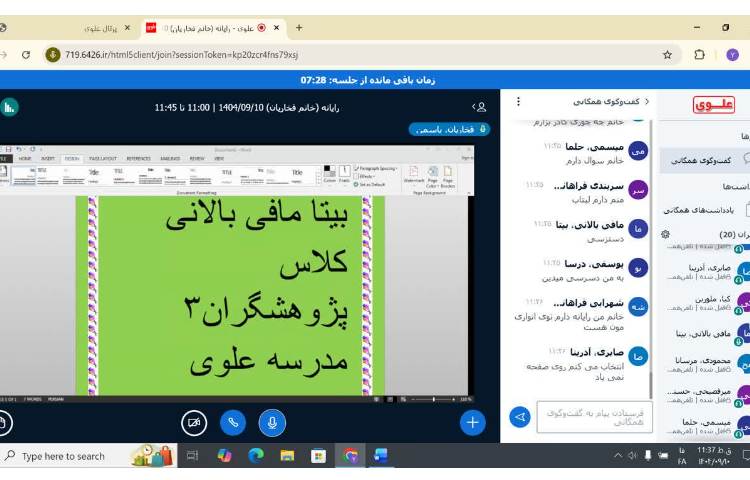Focus the public chat message input box
Screen dimensions: 750x480
coord(595,417)
